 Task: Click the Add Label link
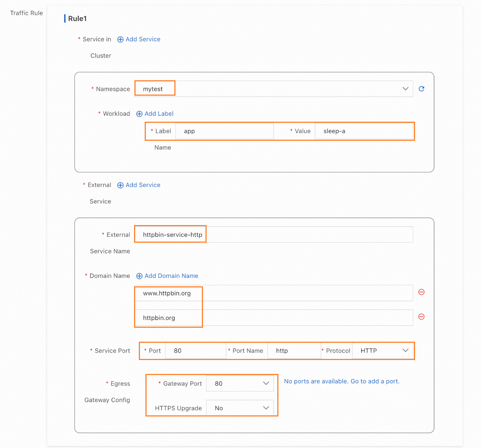(x=159, y=114)
